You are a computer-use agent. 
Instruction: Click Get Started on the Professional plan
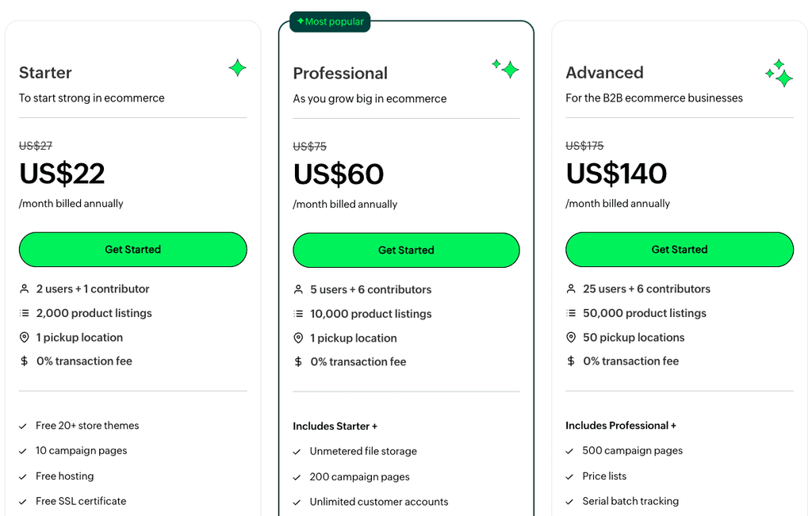[406, 250]
